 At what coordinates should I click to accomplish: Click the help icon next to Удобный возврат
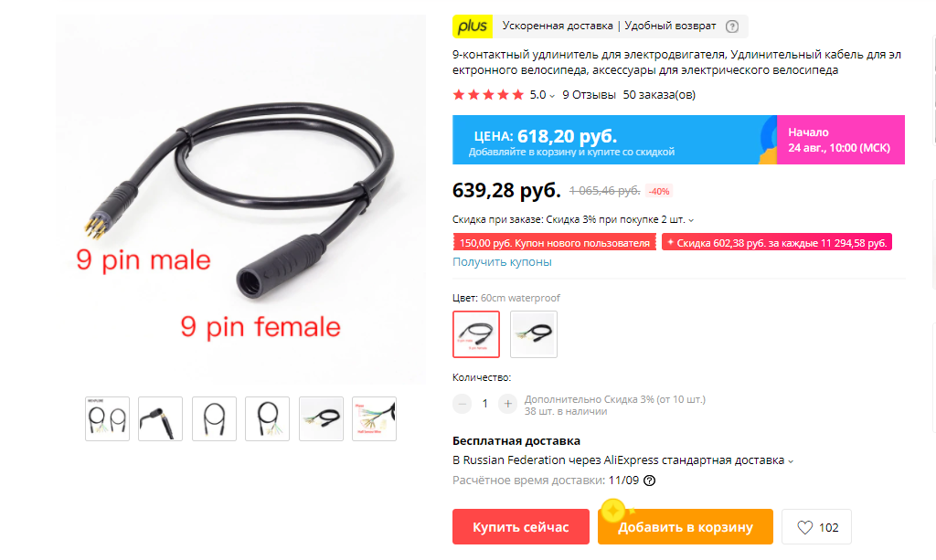coord(732,26)
